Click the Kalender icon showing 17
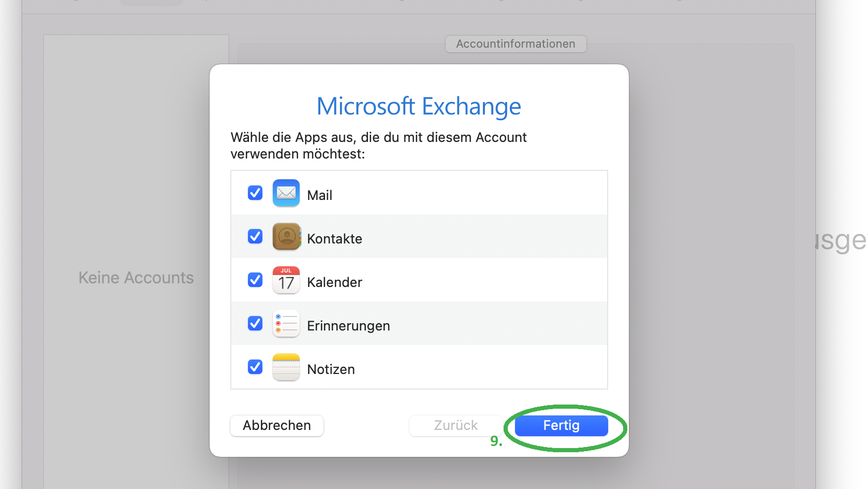Screen dimensions: 868x489 [x=286, y=280]
